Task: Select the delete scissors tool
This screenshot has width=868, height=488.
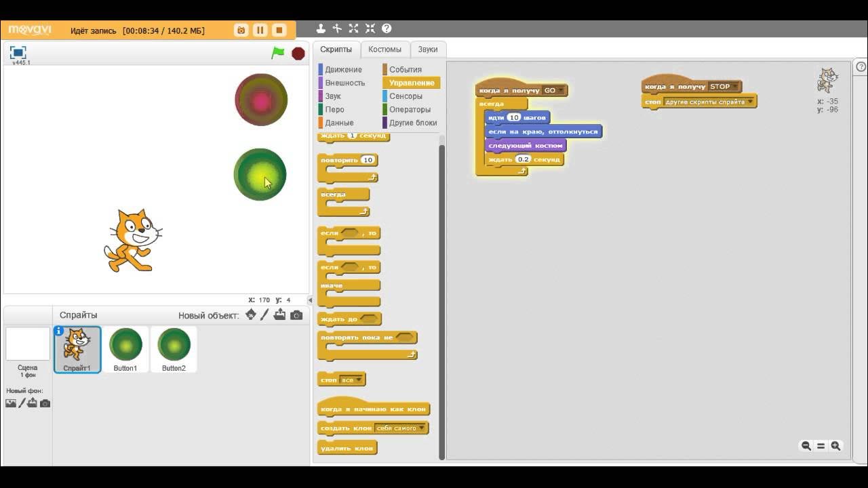Action: [337, 28]
